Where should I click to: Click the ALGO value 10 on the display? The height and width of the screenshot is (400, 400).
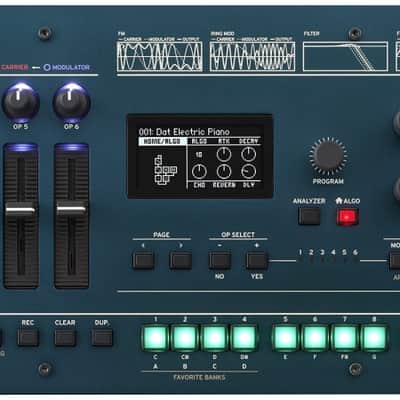point(199,155)
